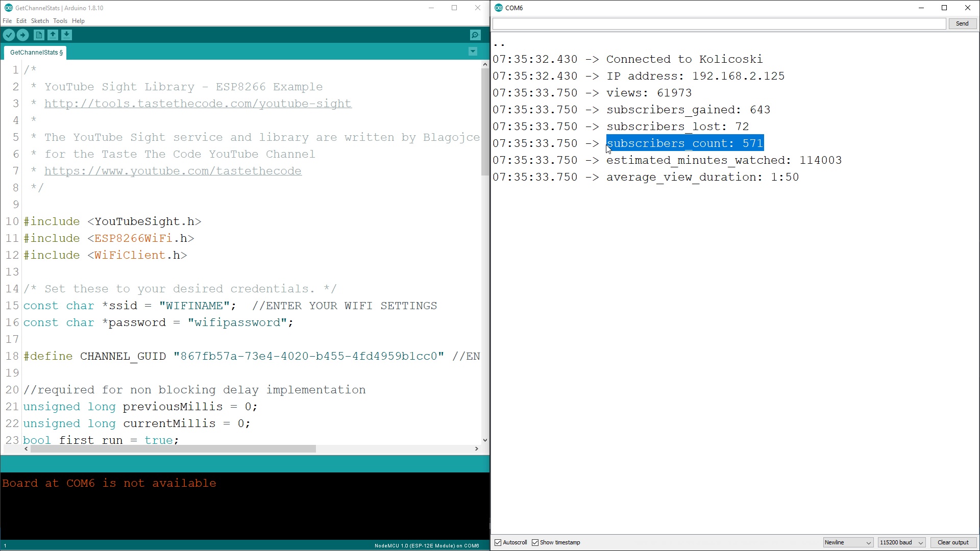
Task: Open the Newline line-ending dropdown
Action: [x=848, y=542]
